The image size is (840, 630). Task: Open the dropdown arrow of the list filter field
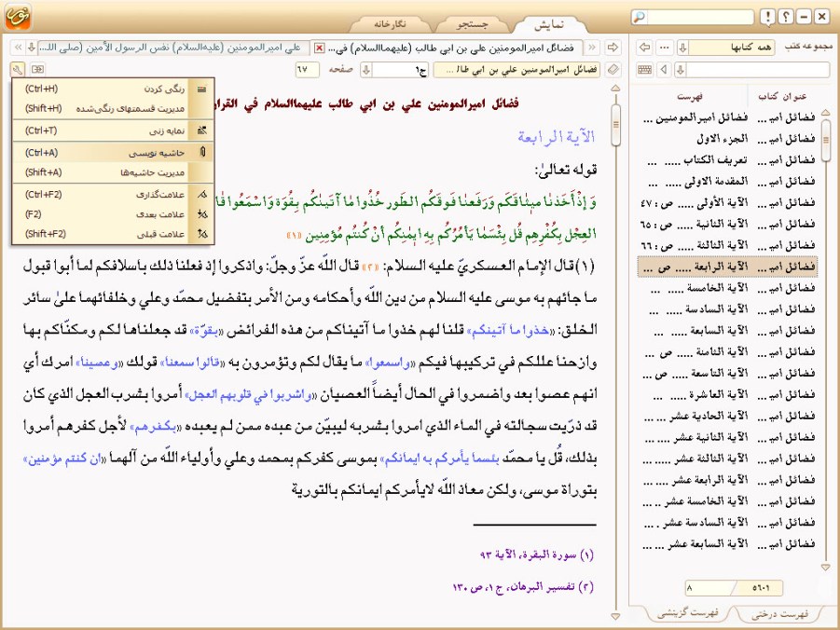pyautogui.click(x=681, y=70)
